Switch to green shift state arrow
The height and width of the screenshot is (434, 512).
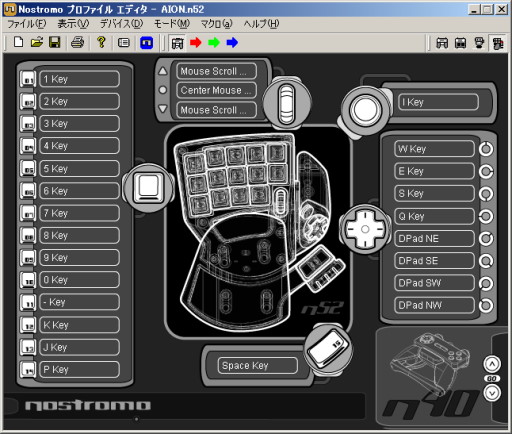point(214,43)
